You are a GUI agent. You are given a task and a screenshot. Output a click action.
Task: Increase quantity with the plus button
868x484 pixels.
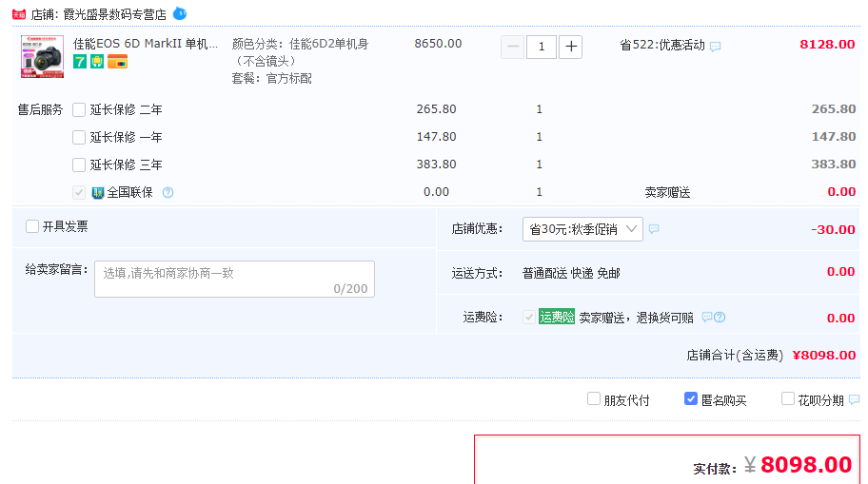tap(571, 47)
